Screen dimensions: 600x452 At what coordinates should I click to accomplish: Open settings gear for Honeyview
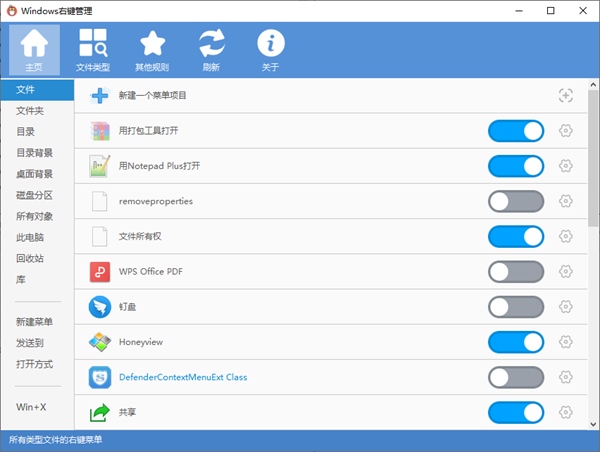566,342
